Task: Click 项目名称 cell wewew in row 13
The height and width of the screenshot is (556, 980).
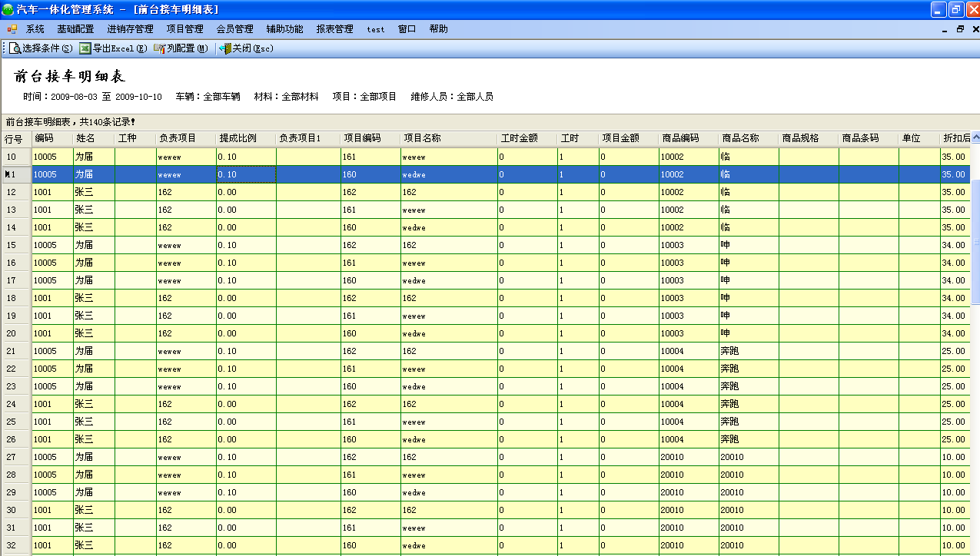Action: (x=449, y=210)
